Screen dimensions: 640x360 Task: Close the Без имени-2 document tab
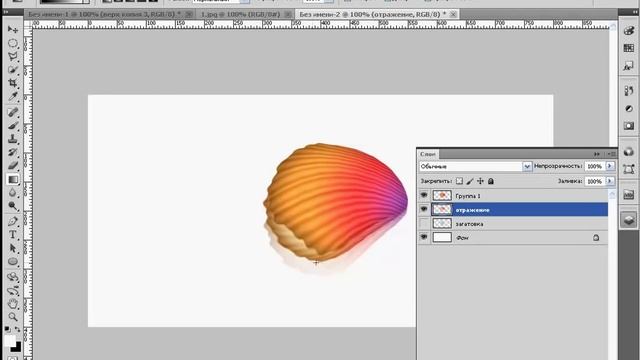point(453,14)
